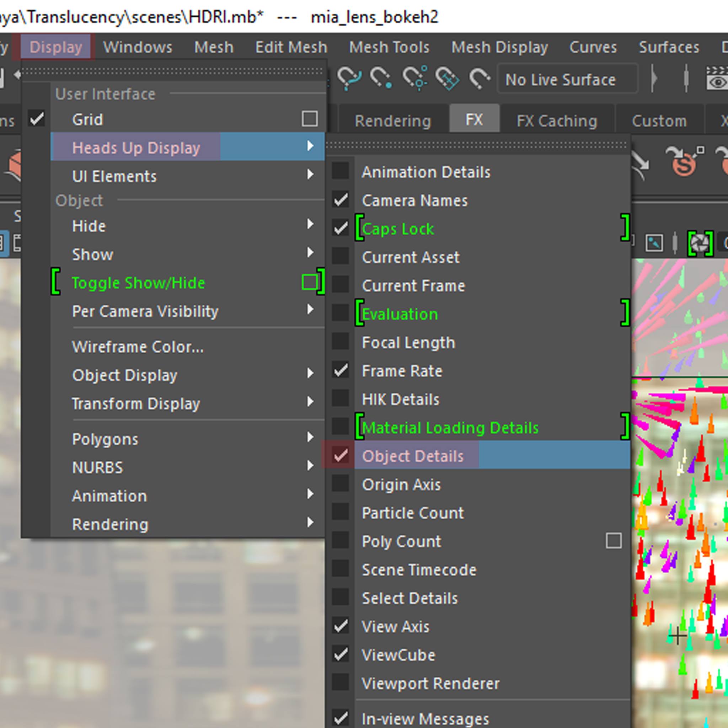Open the Mesh Tools menu
The width and height of the screenshot is (728, 728).
pyautogui.click(x=389, y=48)
